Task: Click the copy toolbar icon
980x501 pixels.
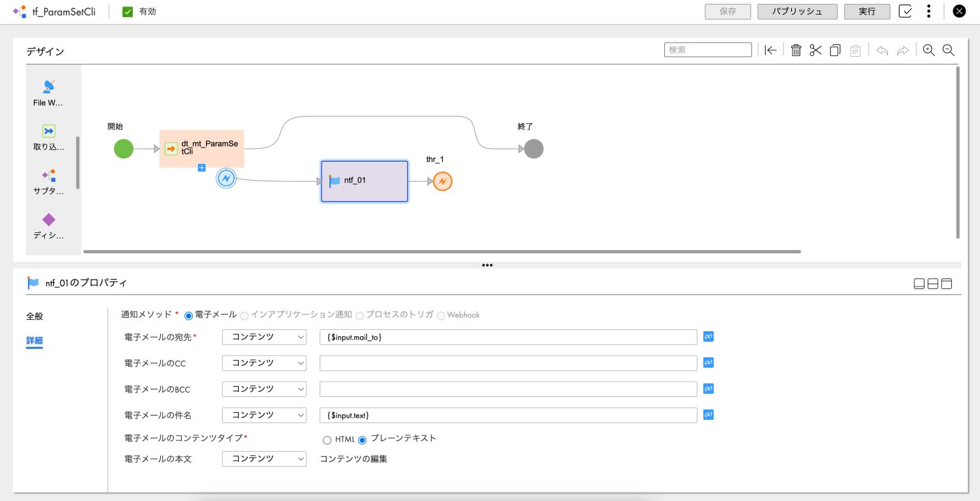Action: pyautogui.click(x=835, y=50)
